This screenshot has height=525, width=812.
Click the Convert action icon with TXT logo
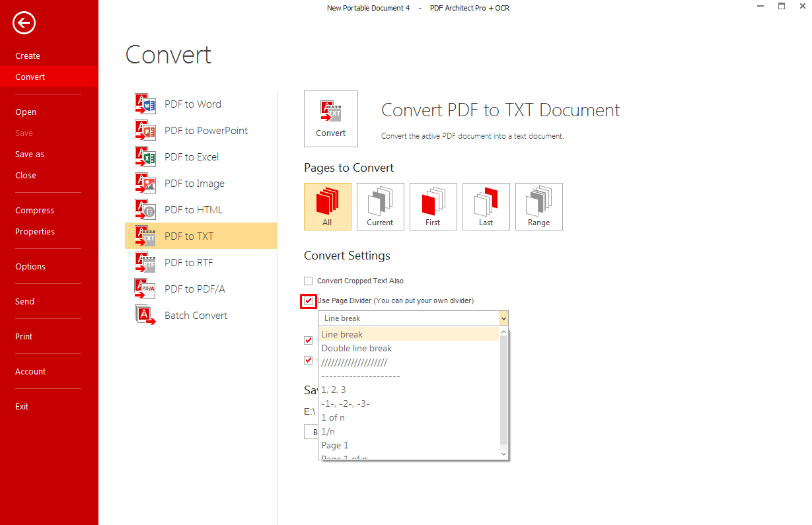pyautogui.click(x=330, y=119)
